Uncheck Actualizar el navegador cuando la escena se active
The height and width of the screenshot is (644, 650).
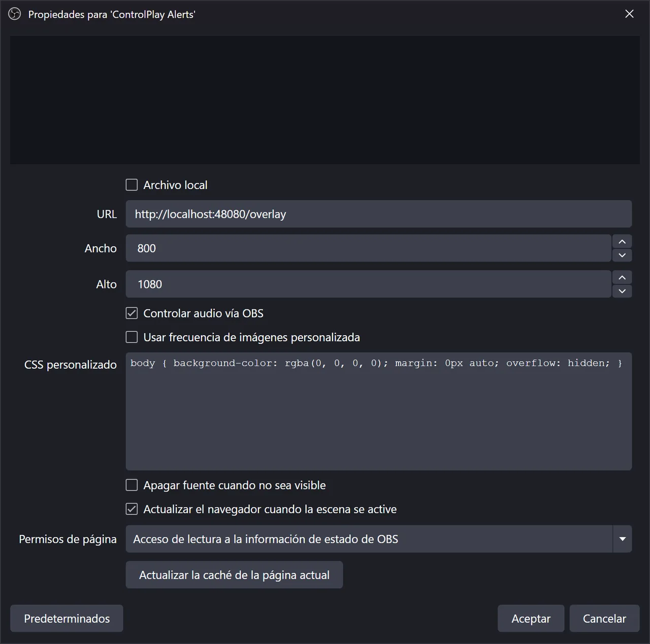(x=132, y=509)
